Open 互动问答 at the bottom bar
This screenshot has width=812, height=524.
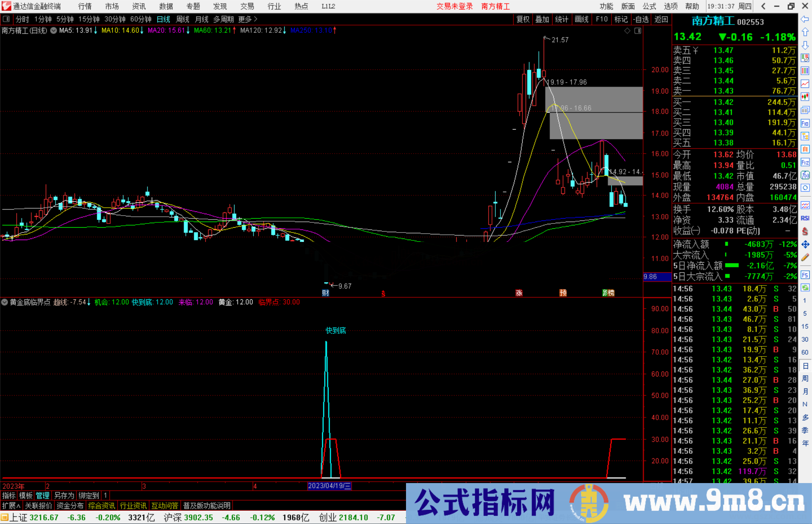pos(165,505)
